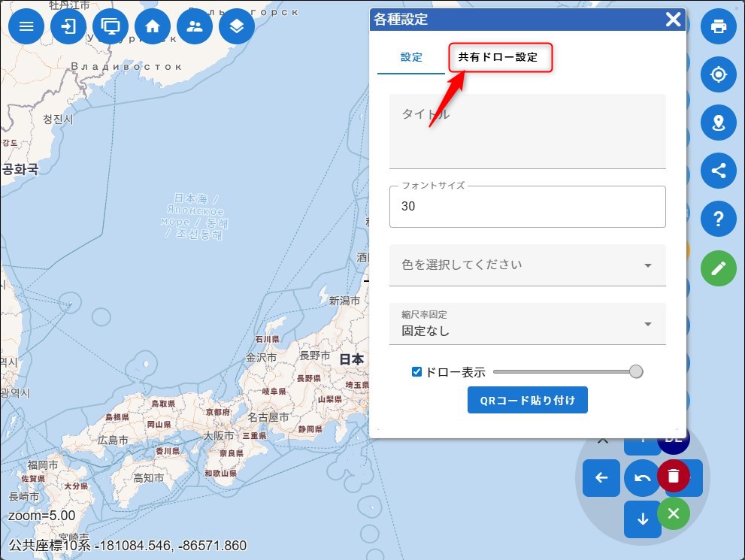
Task: Print the map with printer icon
Action: click(718, 26)
